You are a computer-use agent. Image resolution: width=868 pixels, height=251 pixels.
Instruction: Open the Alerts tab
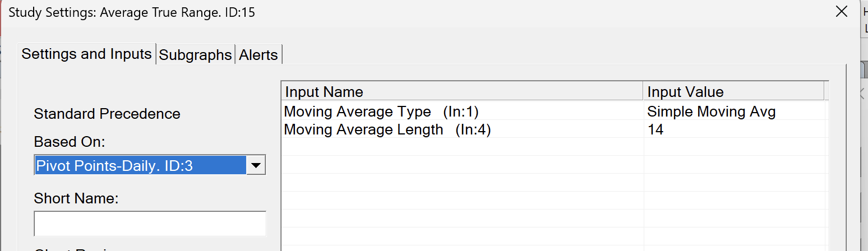tap(258, 55)
